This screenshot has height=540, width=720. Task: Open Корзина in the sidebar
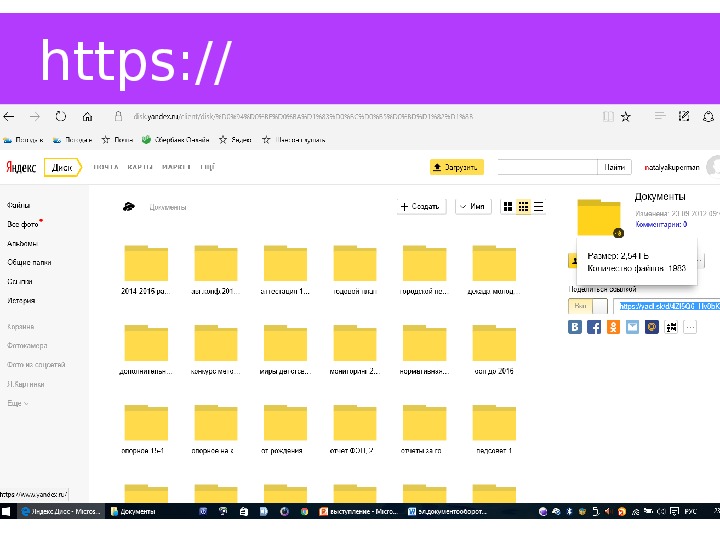click(x=20, y=326)
